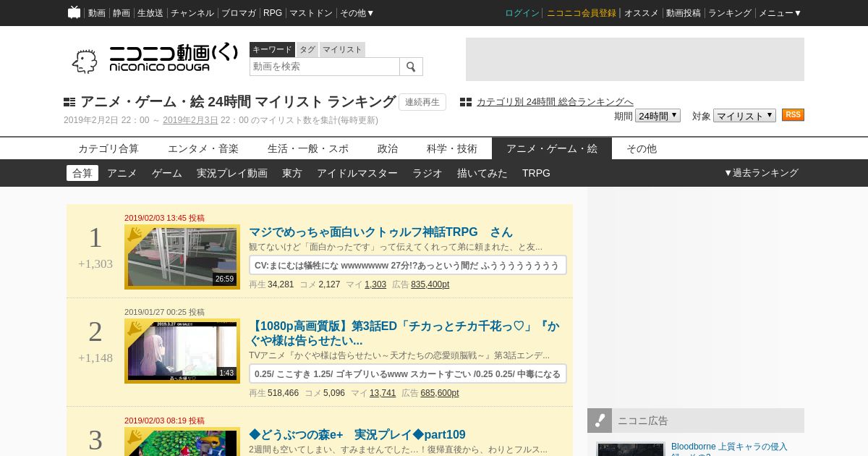Open the rank 2 video thumbnail (1:43)

[x=182, y=351]
